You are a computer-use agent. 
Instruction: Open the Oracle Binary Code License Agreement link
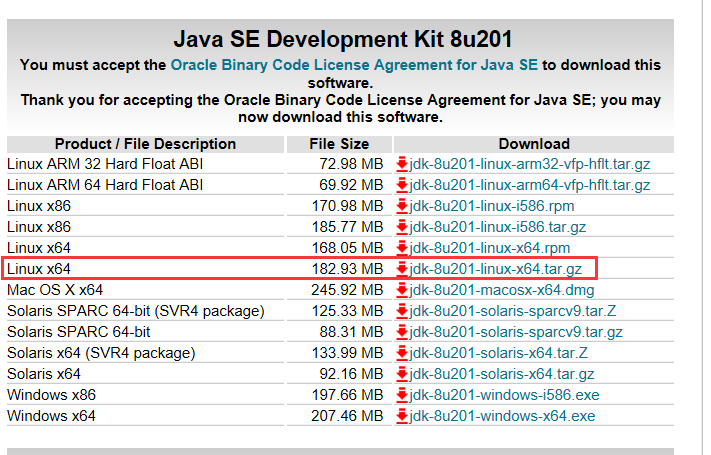(x=354, y=65)
